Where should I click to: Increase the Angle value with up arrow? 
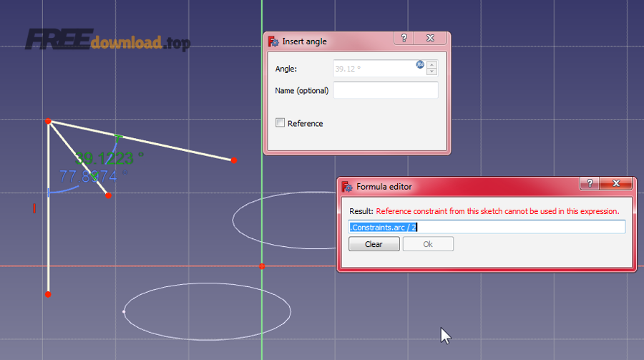(x=431, y=65)
